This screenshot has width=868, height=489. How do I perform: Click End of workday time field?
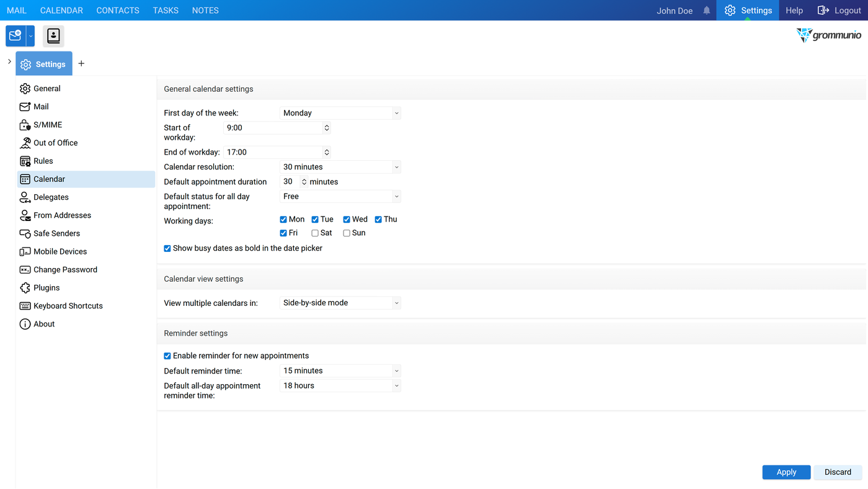point(273,152)
